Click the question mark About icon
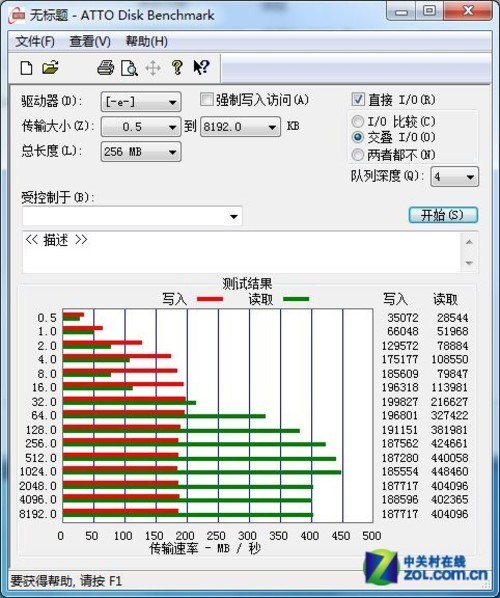This screenshot has height=598, width=500. coord(177,68)
